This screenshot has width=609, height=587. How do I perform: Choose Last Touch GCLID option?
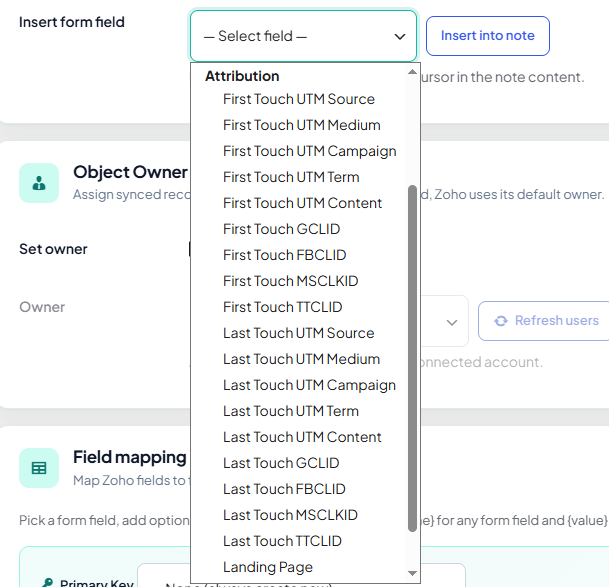298,463
